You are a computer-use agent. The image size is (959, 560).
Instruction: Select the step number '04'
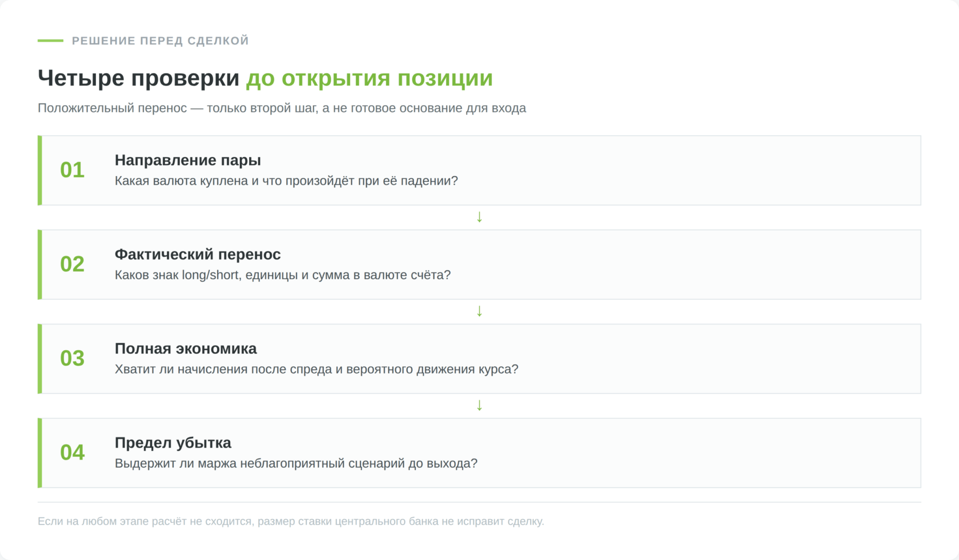72,452
